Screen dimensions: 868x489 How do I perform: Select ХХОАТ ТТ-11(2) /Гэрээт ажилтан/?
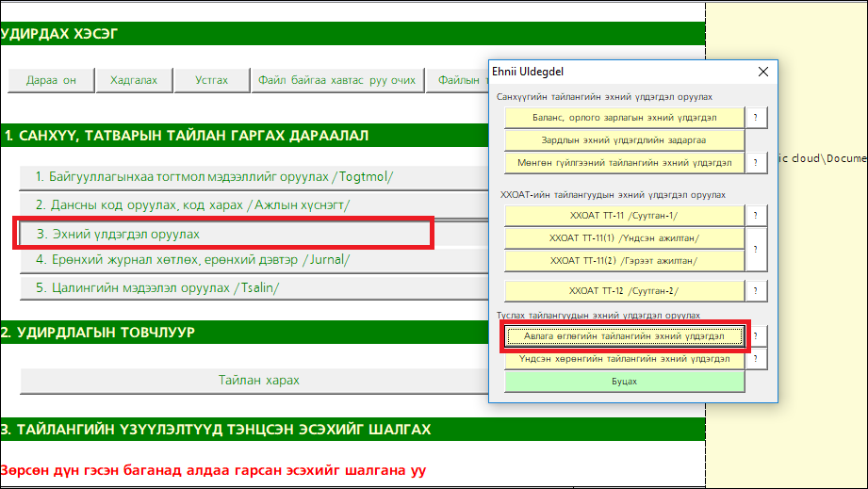[624, 261]
